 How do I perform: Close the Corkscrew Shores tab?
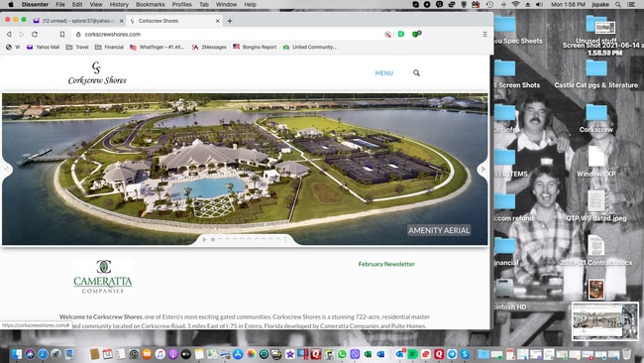[x=217, y=21]
